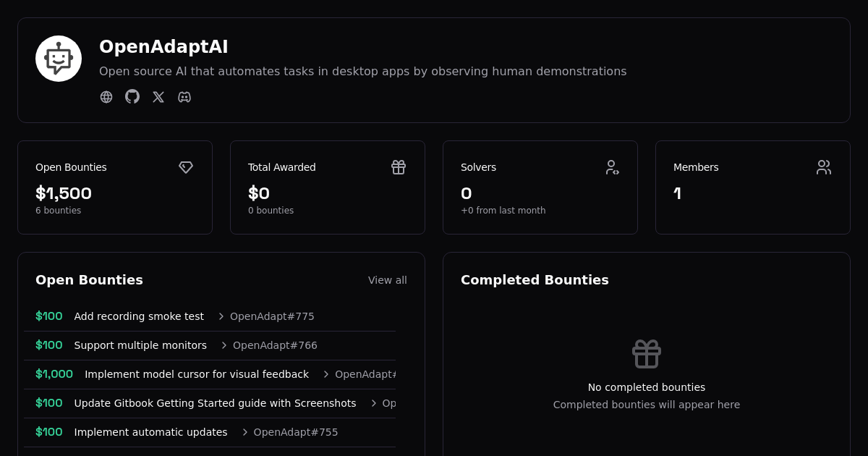Viewport: 868px width, 456px height.
Task: Select the Support multiple monitors bounty row
Action: click(x=140, y=345)
